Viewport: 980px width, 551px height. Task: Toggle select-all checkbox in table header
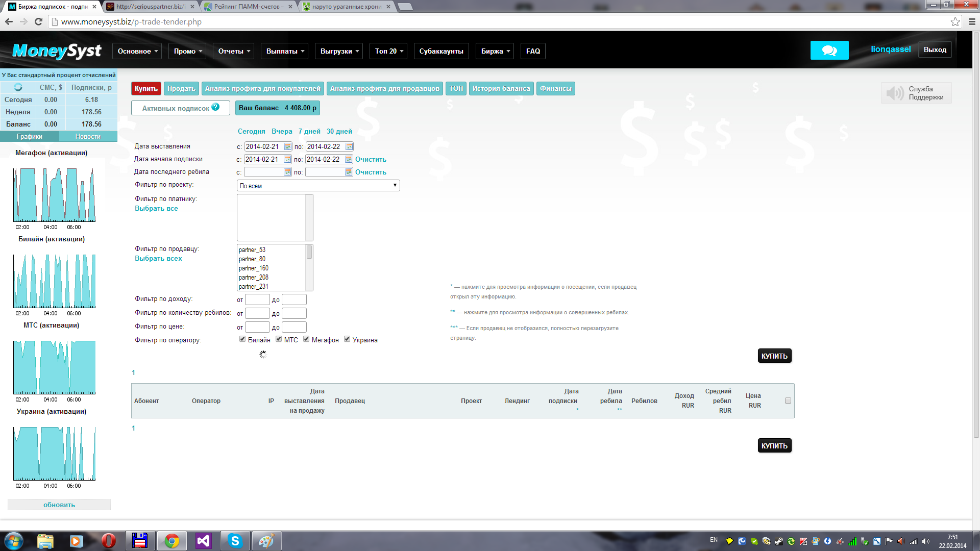click(x=788, y=401)
